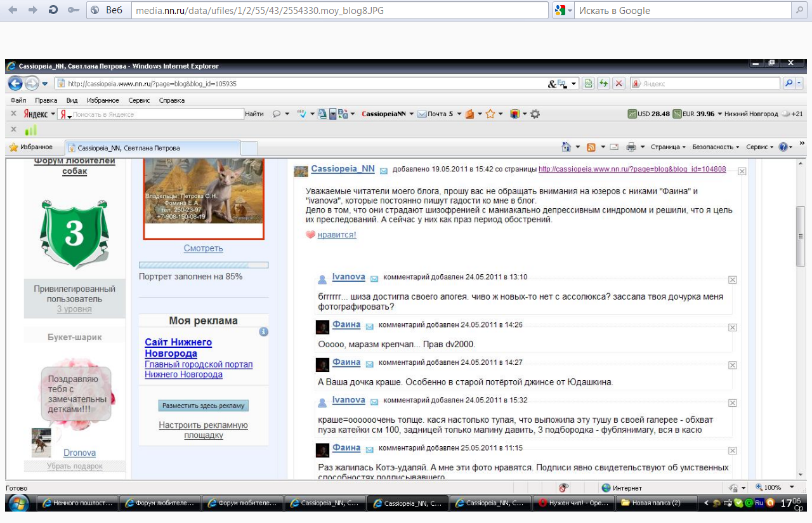The image size is (812, 523).
Task: Click the orange Yandex money wallet icon
Action: (470, 114)
